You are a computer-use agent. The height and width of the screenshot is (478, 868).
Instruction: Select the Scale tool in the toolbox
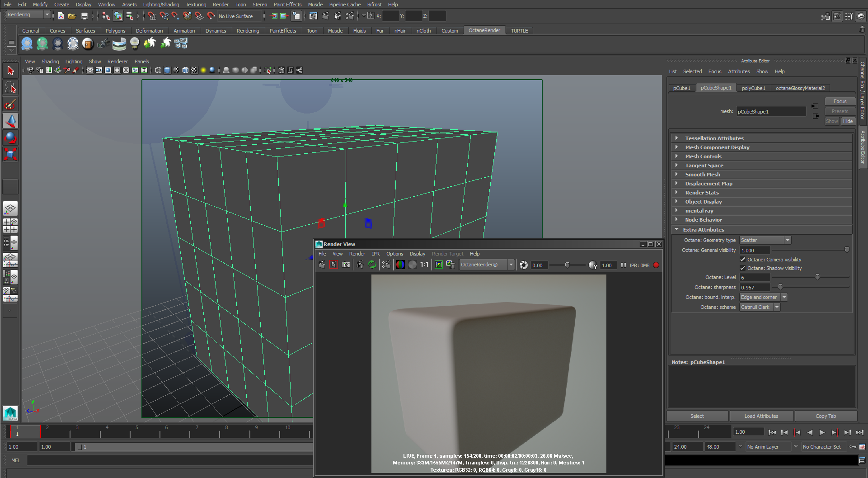pos(10,154)
